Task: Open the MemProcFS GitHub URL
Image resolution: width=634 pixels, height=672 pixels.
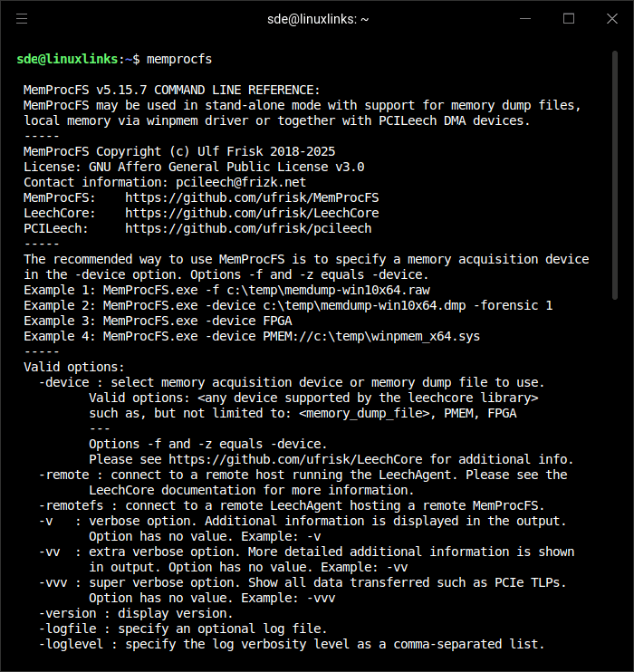Action: [x=252, y=197]
